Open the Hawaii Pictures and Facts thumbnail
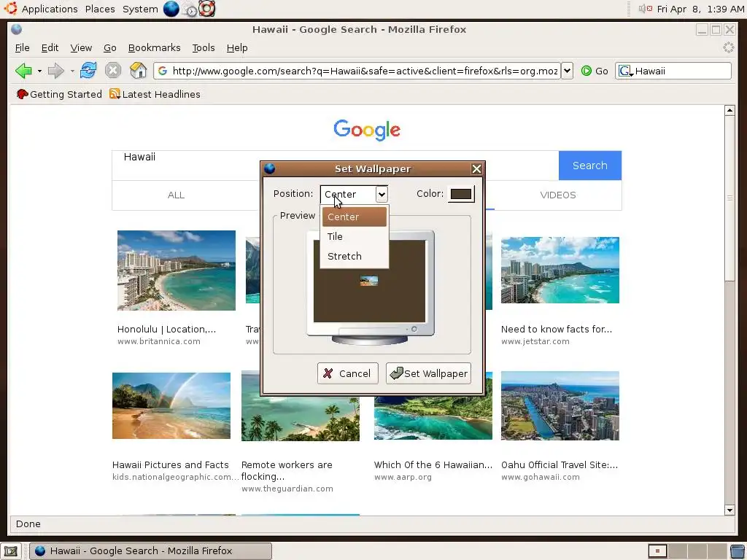 [171, 405]
